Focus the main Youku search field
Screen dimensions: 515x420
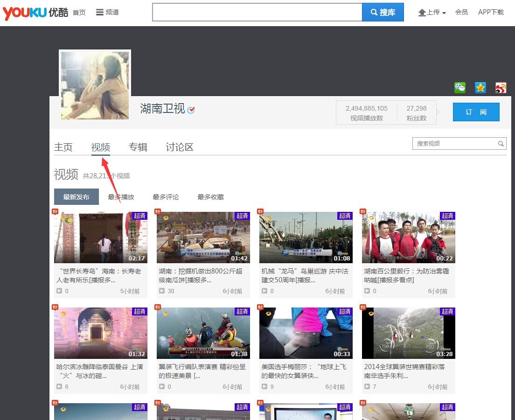257,12
